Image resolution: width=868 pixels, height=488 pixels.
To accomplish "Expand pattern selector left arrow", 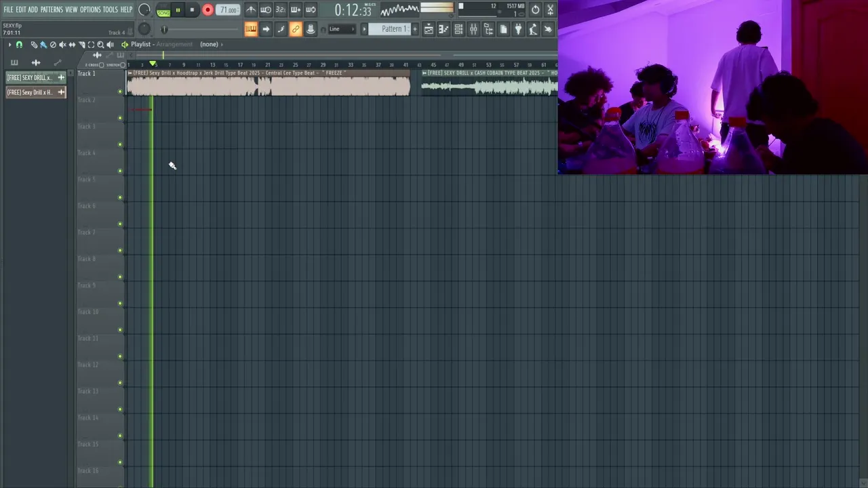I will pos(364,29).
